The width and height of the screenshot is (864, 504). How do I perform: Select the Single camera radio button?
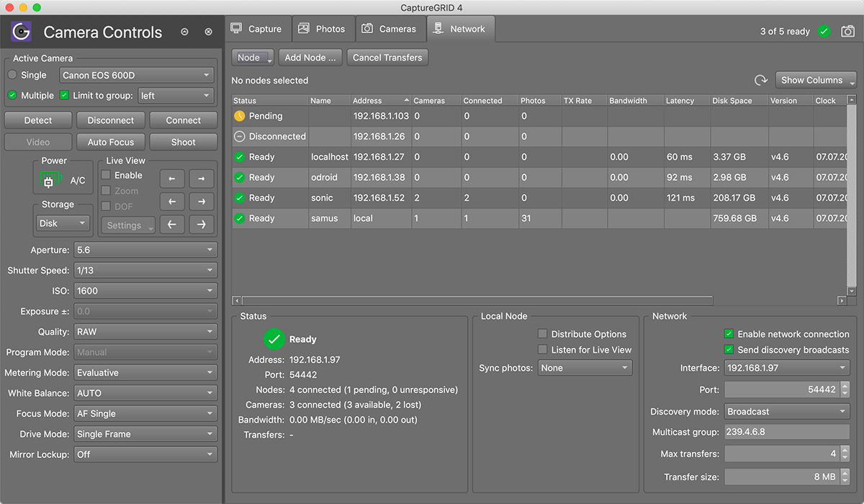click(x=12, y=75)
